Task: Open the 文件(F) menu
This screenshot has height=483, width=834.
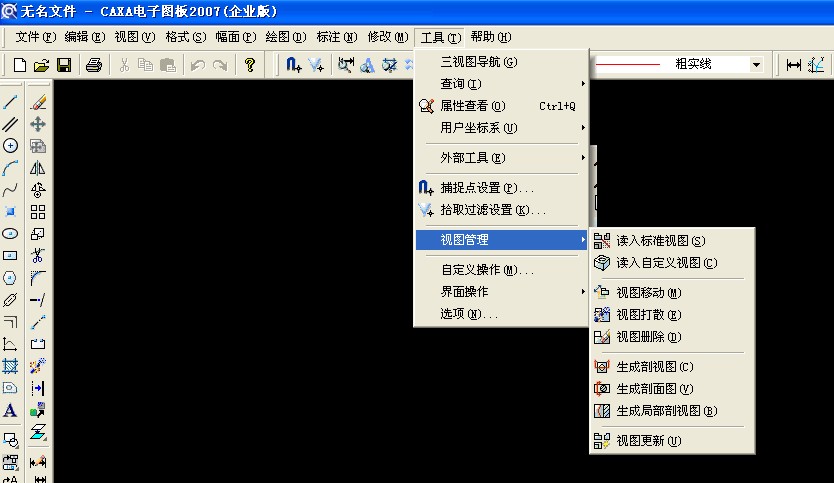Action: 36,37
